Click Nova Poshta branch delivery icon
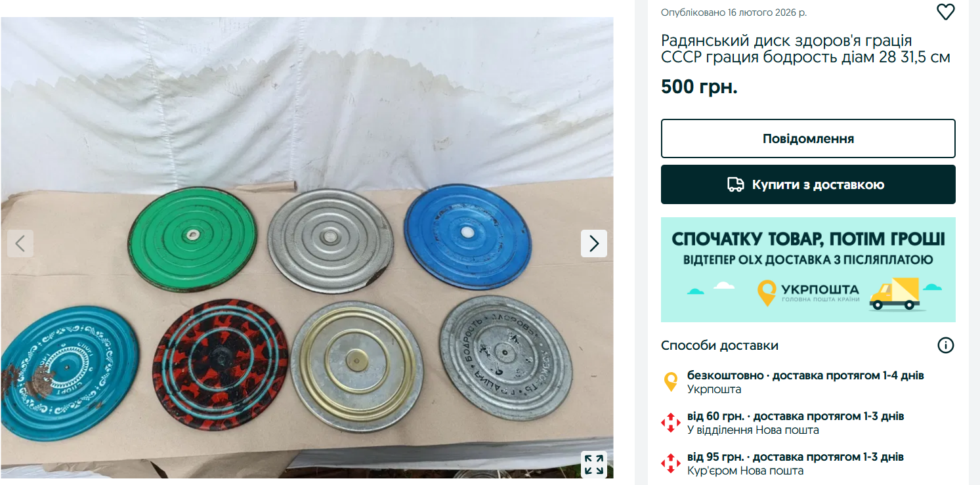 pyautogui.click(x=671, y=423)
